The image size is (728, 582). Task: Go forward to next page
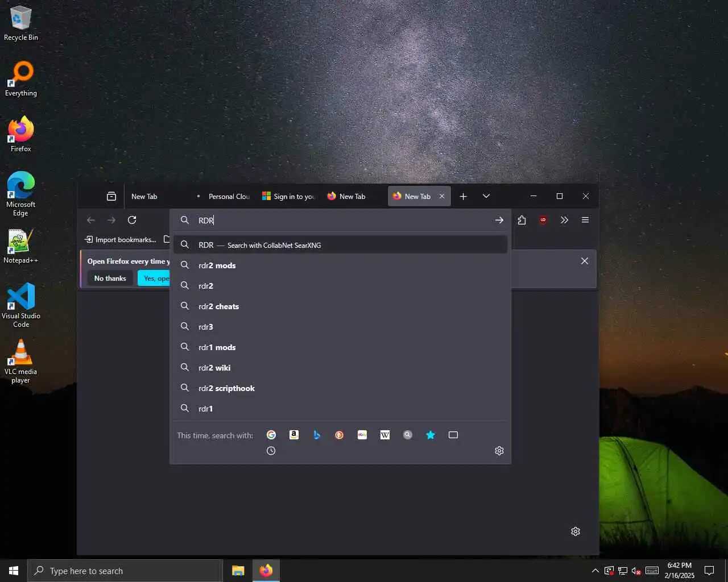(x=111, y=220)
